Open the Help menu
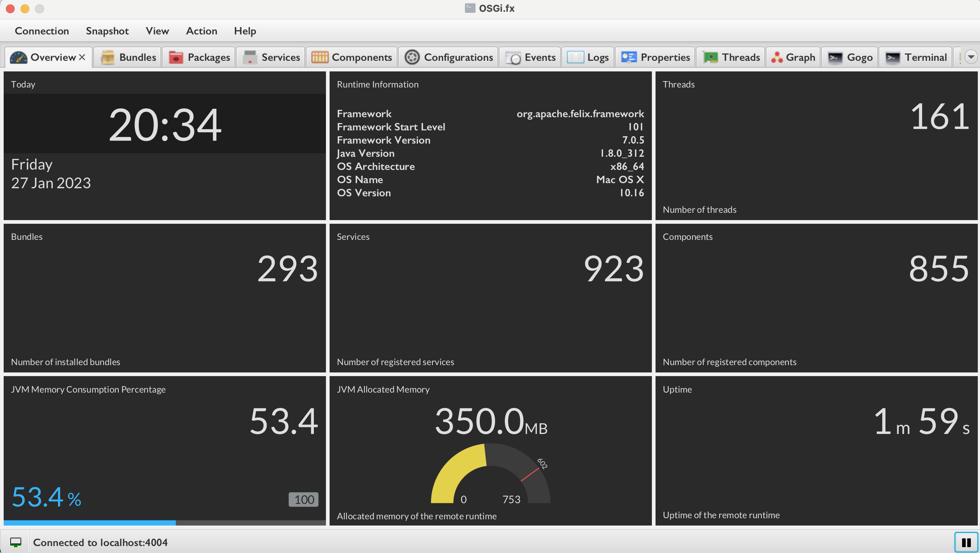Image resolution: width=980 pixels, height=553 pixels. [x=245, y=31]
